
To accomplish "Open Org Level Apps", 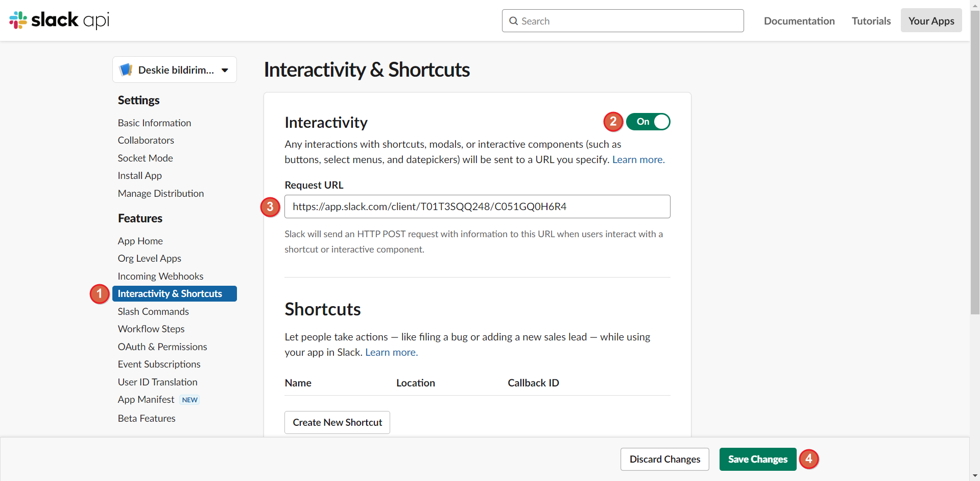I will tap(149, 258).
